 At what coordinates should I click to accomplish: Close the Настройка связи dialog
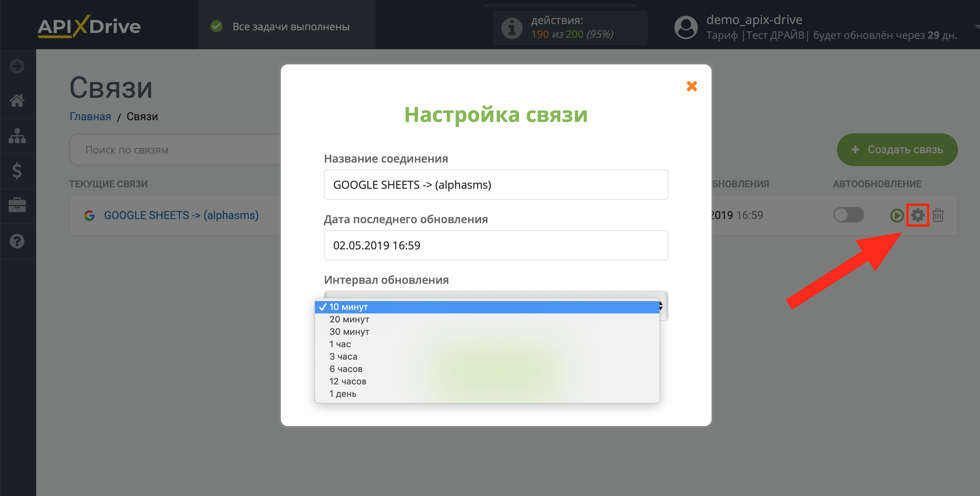pyautogui.click(x=692, y=86)
